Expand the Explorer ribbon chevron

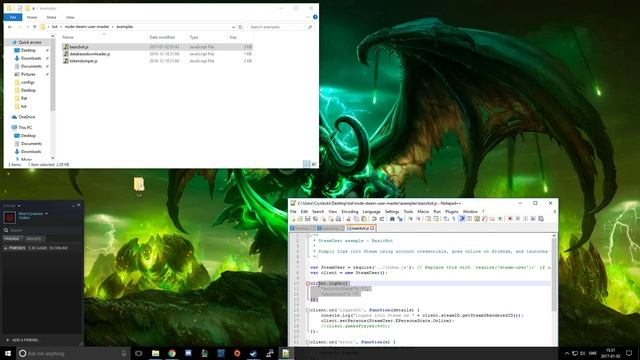[308, 17]
